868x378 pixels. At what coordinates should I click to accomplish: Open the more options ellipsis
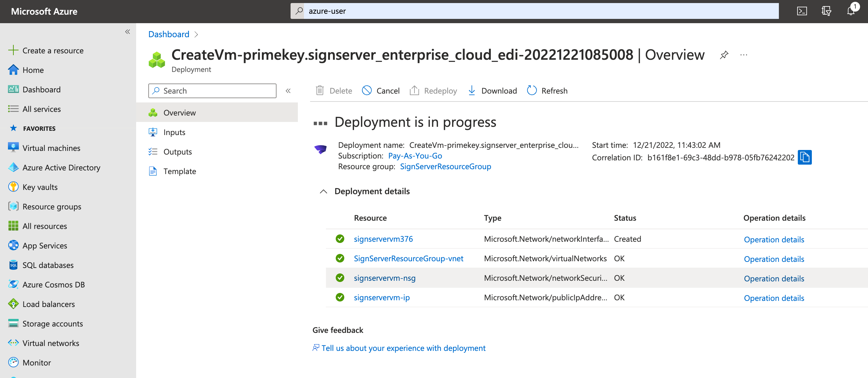pos(743,55)
